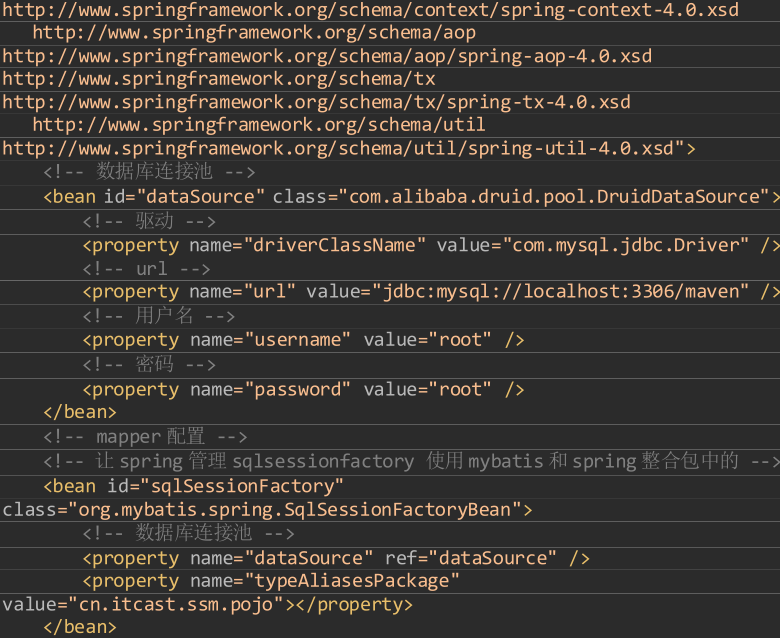Click the 驱动 comment line
The height and width of the screenshot is (638, 780).
(149, 221)
